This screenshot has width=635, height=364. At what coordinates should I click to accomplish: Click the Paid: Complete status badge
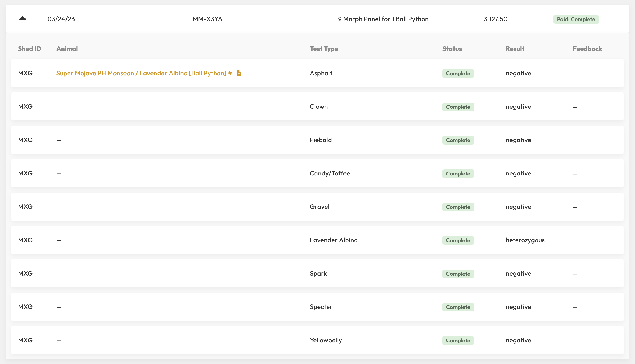[576, 19]
